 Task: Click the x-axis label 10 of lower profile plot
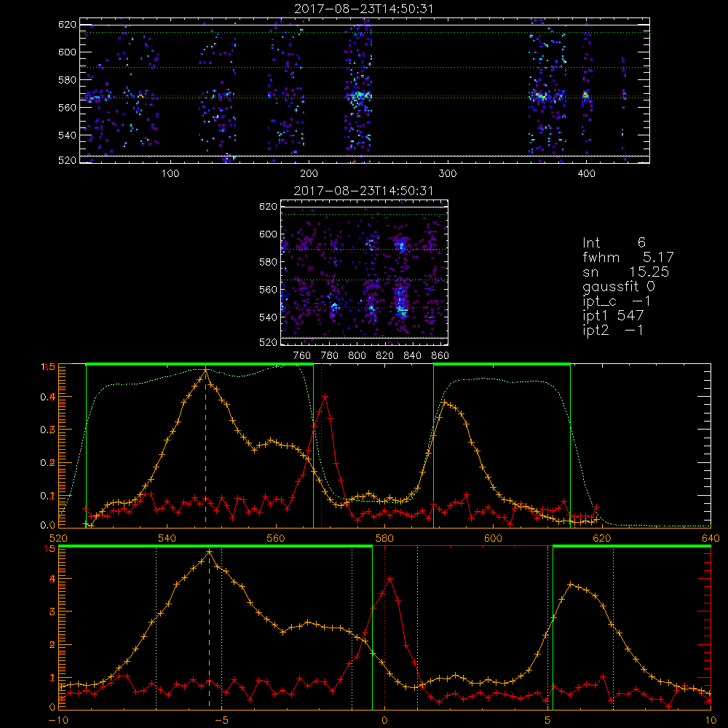[711, 720]
